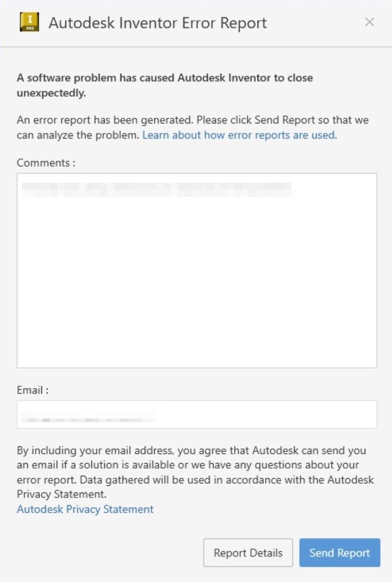Screen dimensions: 392x582
Task: Click the blurred comment text line
Action: (x=157, y=189)
